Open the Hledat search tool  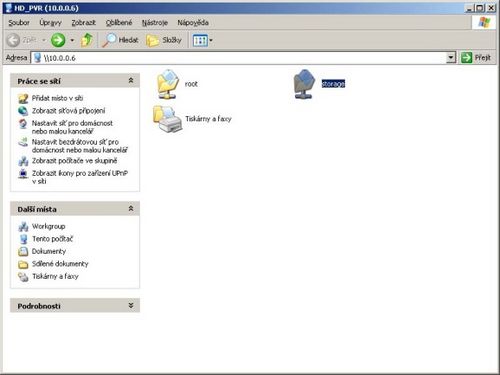[x=120, y=40]
